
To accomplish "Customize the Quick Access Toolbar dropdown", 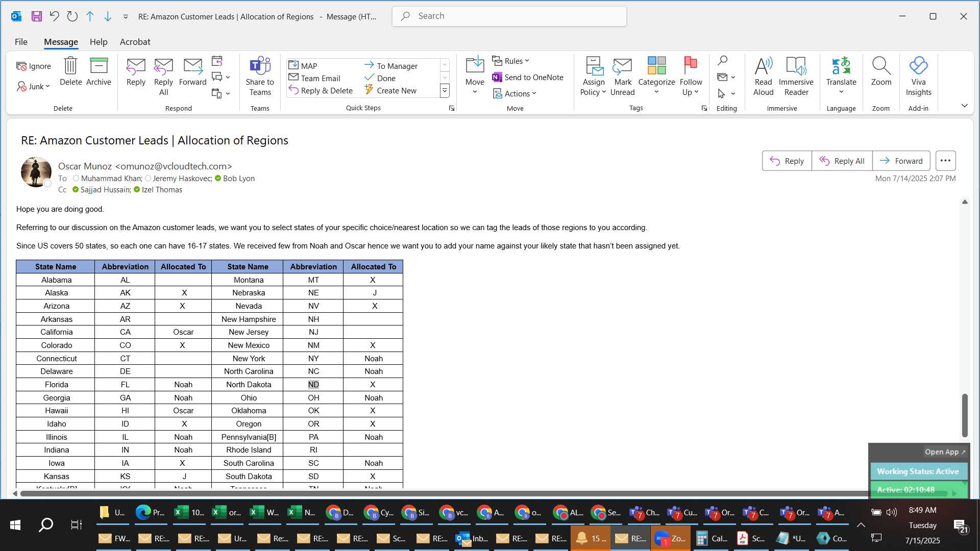I will [126, 17].
